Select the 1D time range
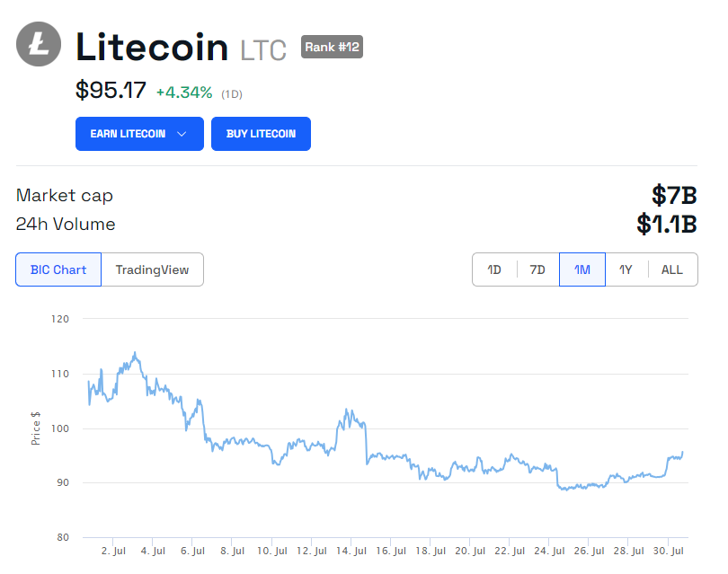Image resolution: width=728 pixels, height=574 pixels. [x=494, y=269]
